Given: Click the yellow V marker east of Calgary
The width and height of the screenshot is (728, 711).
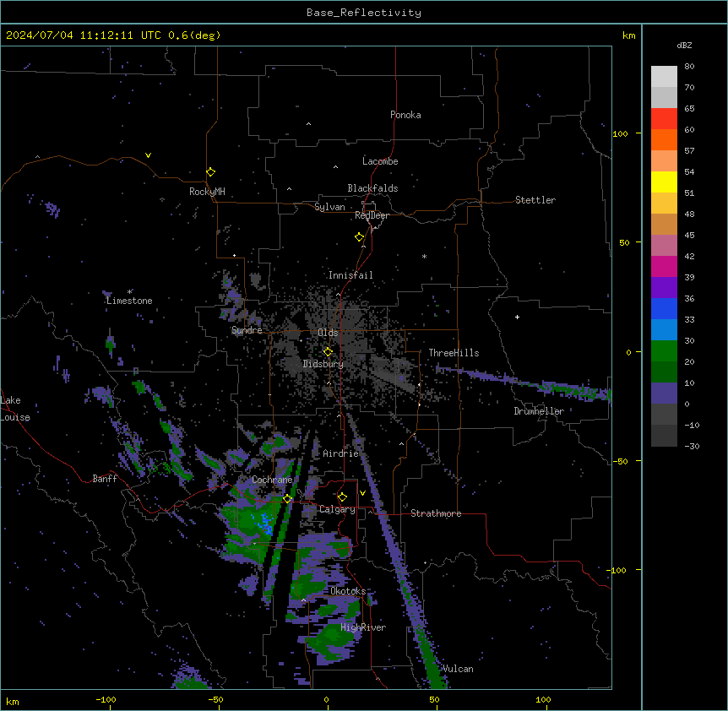Looking at the screenshot, I should pos(362,493).
